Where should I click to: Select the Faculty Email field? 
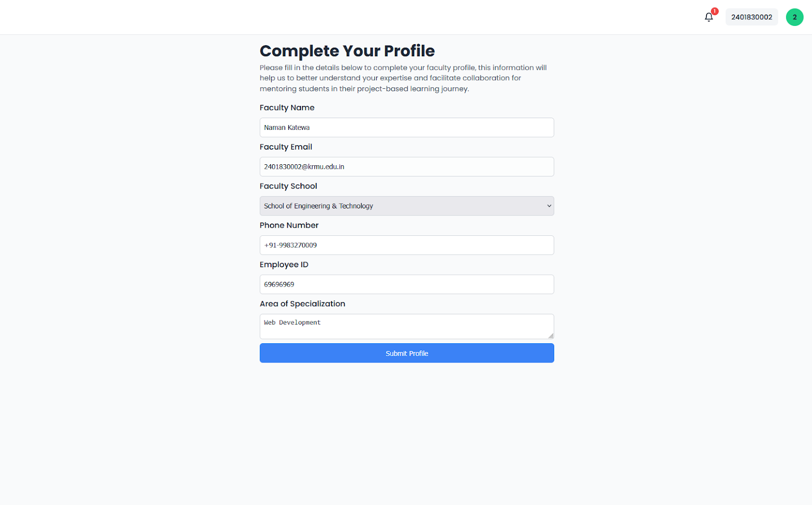407,166
